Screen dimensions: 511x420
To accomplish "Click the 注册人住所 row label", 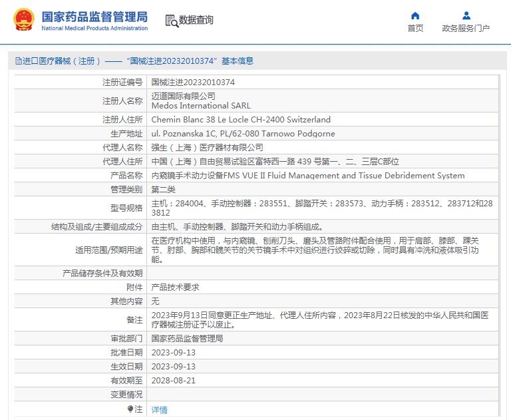I will [x=122, y=120].
